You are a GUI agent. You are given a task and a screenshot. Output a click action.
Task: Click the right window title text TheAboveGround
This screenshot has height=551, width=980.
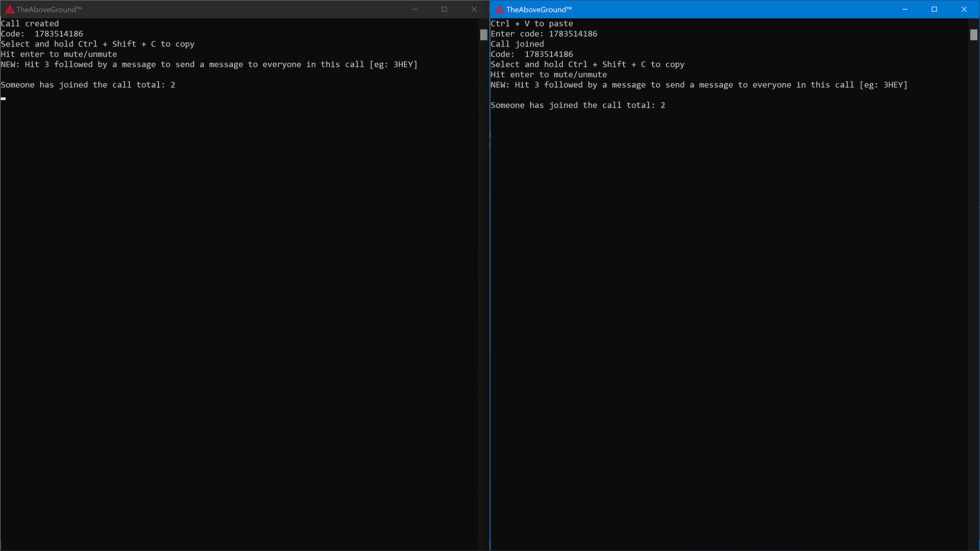coord(539,9)
